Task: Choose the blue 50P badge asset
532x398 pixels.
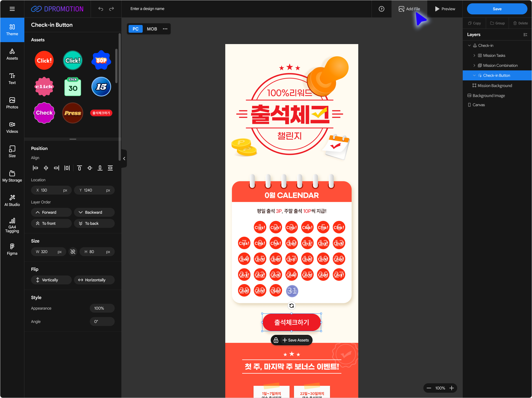Action: 101,60
